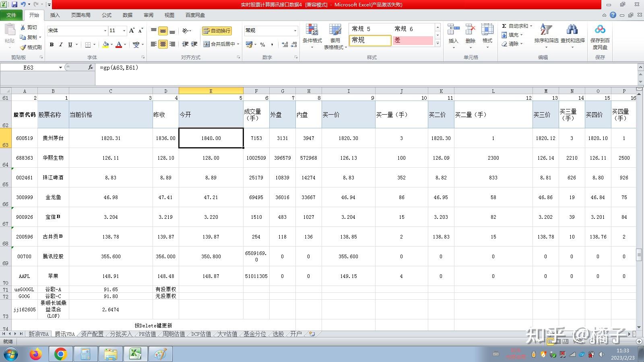The image size is (644, 362).
Task: Toggle middle vertical alignment
Action: 163,31
